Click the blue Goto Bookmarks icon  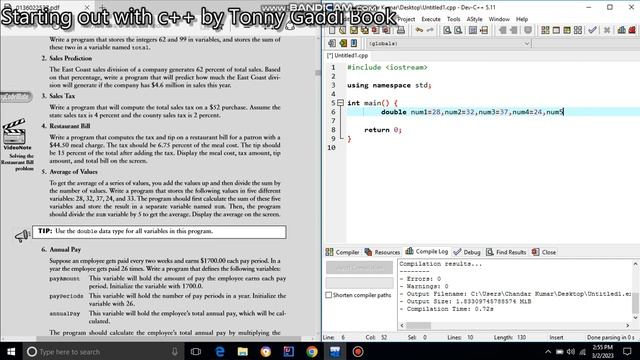(x=353, y=43)
